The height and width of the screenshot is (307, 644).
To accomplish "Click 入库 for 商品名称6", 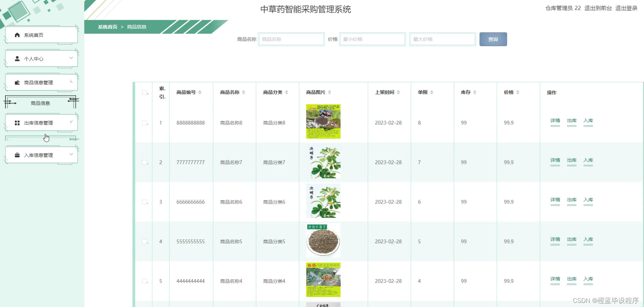I will 588,200.
